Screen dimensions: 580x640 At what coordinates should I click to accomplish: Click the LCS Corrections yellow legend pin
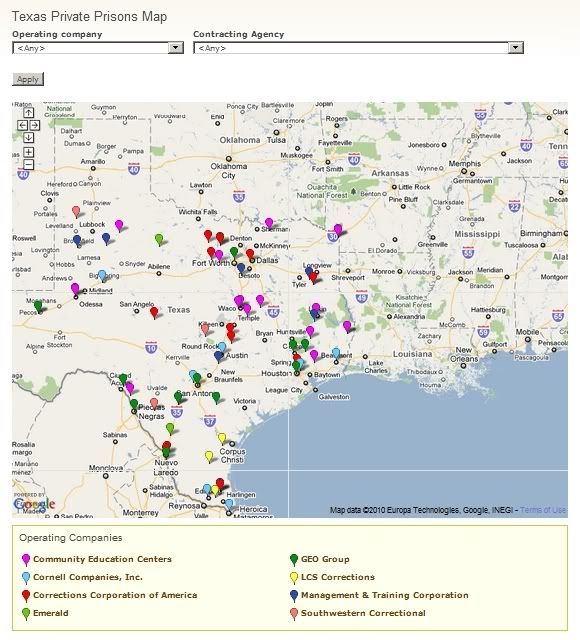(294, 578)
